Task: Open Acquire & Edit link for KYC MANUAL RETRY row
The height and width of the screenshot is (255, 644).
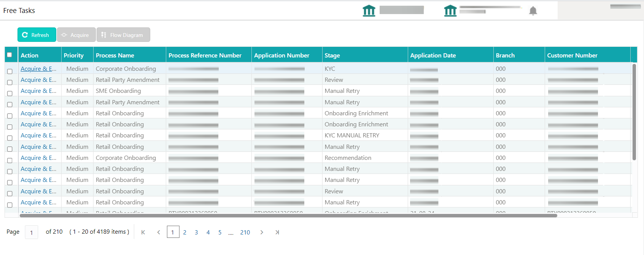Action: click(38, 135)
